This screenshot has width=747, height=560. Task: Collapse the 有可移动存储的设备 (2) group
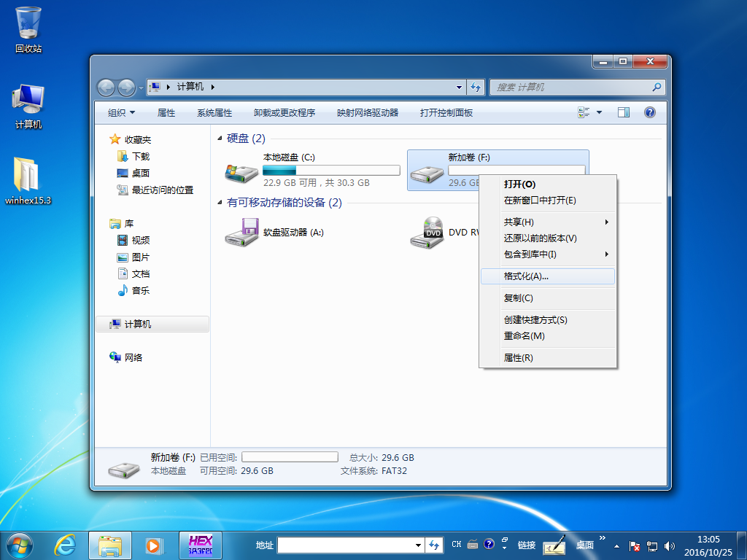220,203
